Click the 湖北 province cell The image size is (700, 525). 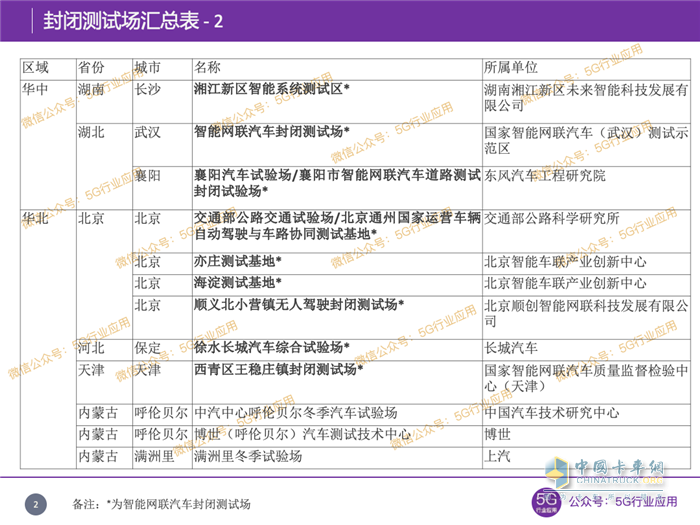[104, 167]
